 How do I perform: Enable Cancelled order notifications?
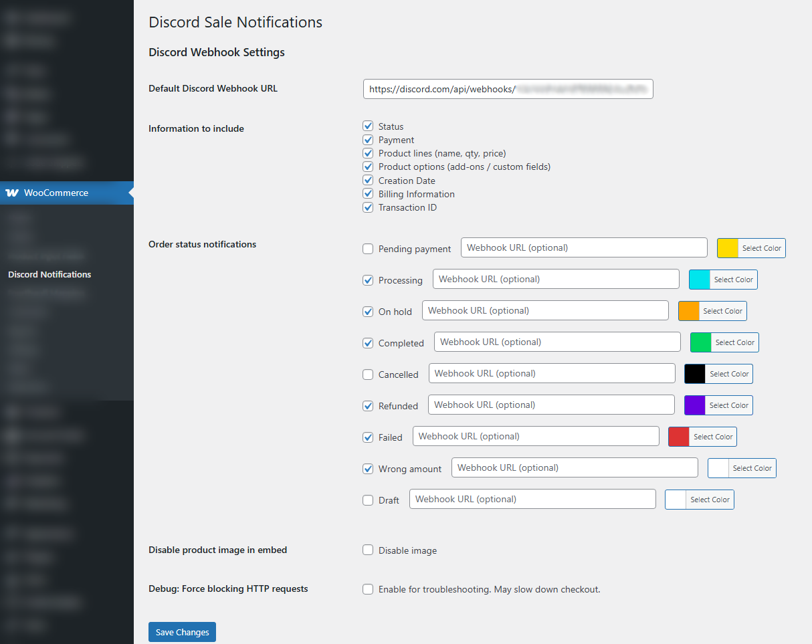[368, 374]
